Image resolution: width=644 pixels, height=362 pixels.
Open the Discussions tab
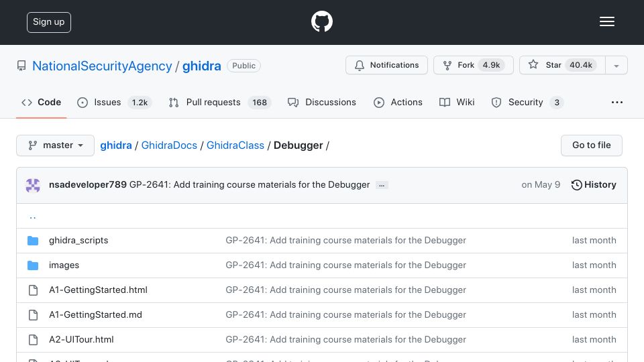[321, 102]
